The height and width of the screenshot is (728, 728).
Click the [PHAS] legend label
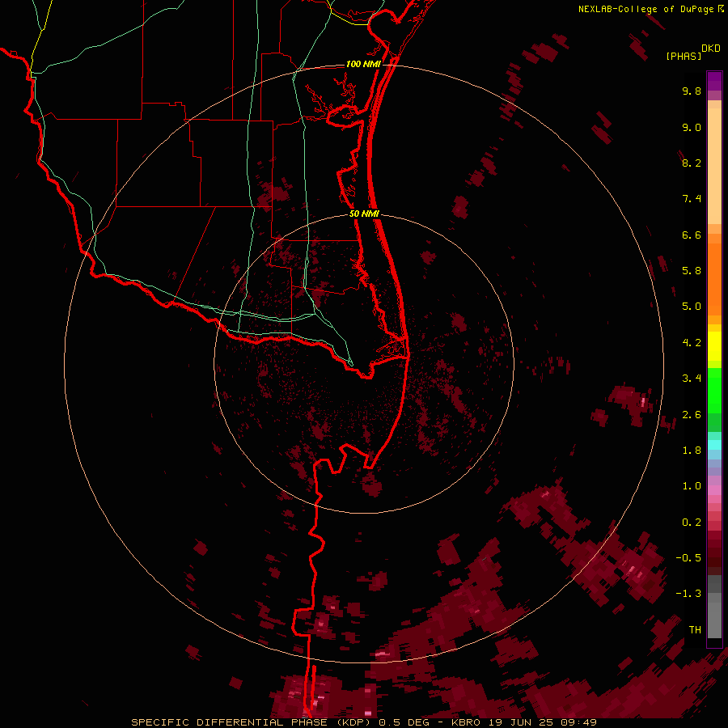684,56
